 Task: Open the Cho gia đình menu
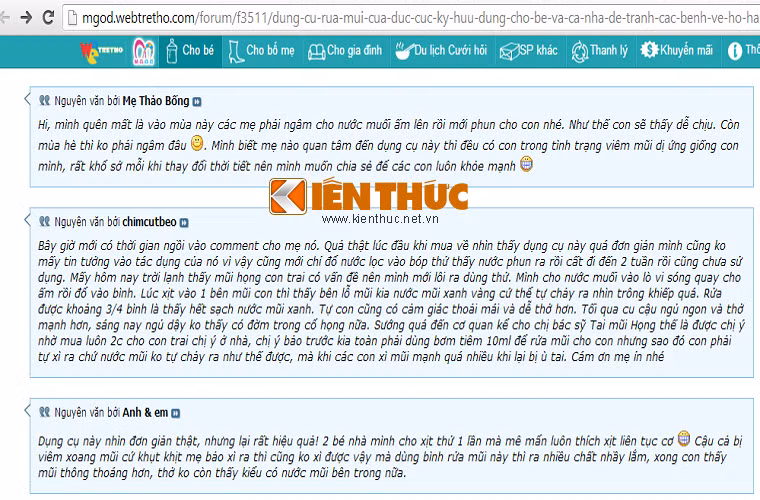coord(345,51)
